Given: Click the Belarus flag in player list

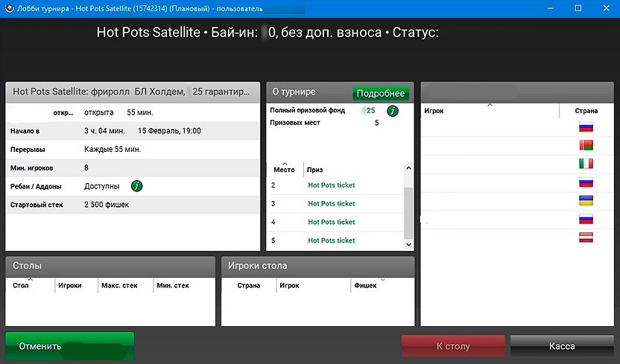Looking at the screenshot, I should point(586,145).
